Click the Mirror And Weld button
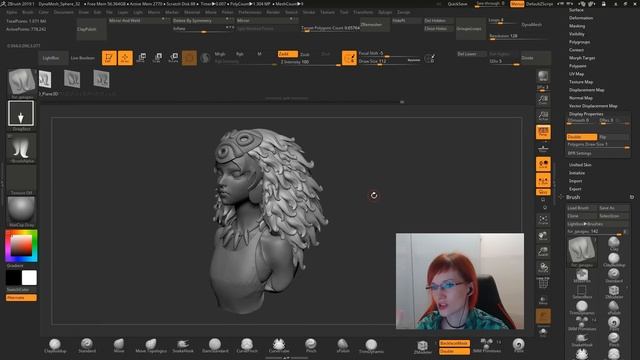 138,20
